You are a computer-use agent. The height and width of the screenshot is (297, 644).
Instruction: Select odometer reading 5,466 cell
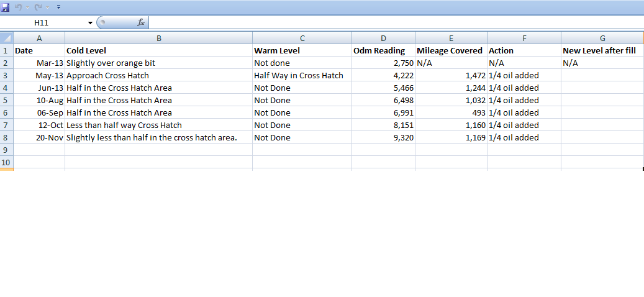point(384,88)
